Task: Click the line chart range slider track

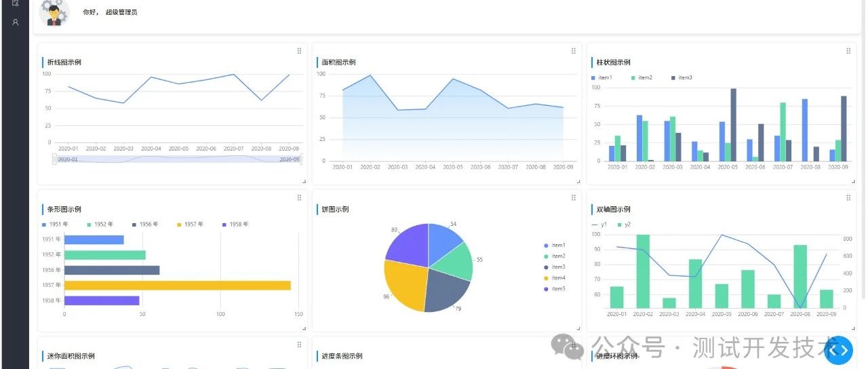Action: point(178,159)
